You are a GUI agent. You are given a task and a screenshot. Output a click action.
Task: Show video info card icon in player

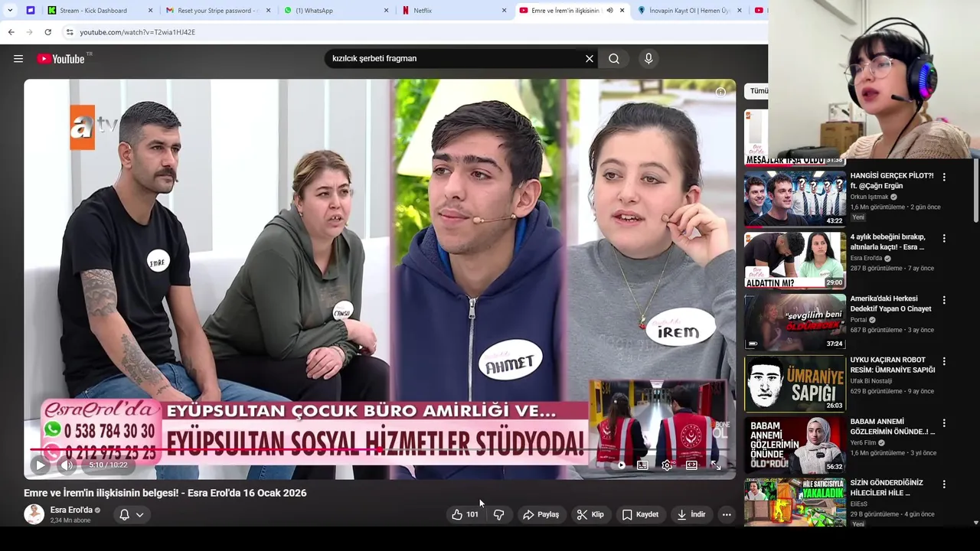point(720,93)
